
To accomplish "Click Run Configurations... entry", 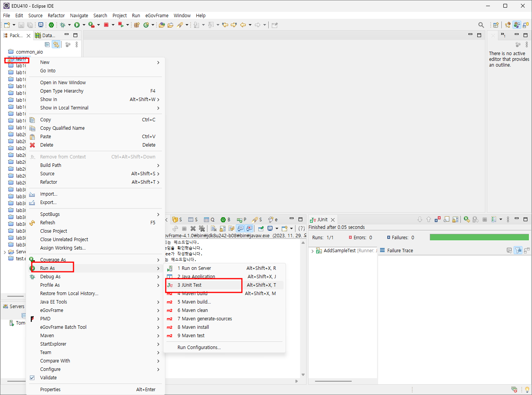I will tap(225, 348).
